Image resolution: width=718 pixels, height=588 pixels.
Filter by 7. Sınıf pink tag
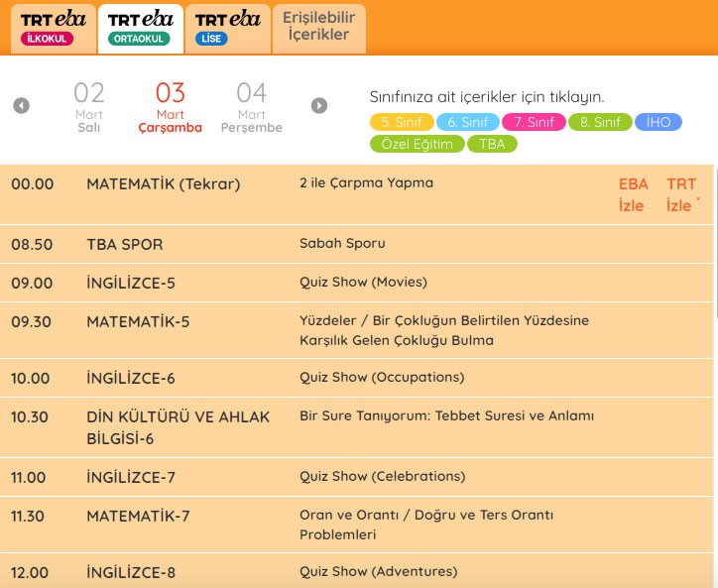534,123
